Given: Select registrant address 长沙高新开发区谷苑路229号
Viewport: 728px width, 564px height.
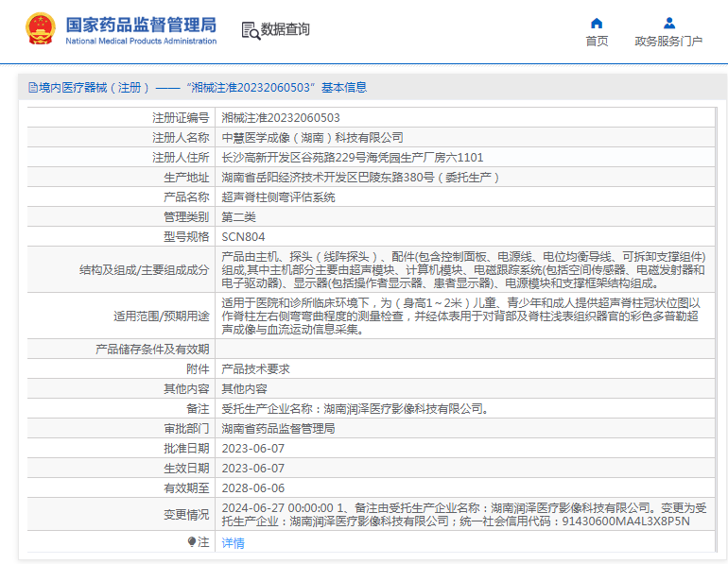Looking at the screenshot, I should tap(353, 158).
